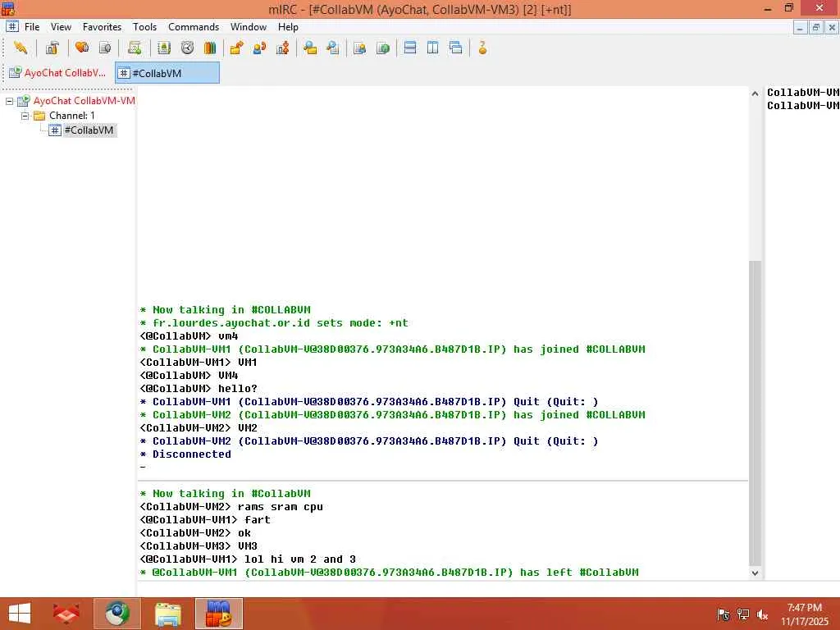Click the network tray icon
The height and width of the screenshot is (630, 840).
[x=743, y=615]
